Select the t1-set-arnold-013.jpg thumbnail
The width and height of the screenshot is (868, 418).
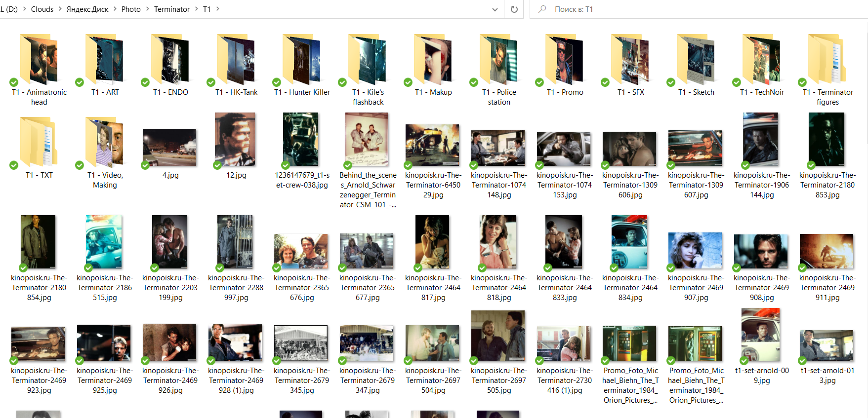coord(827,345)
